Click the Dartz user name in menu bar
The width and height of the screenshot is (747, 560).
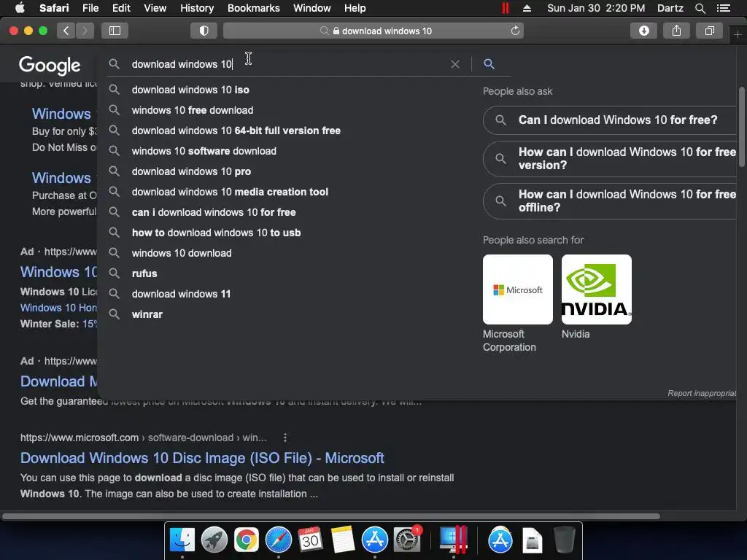click(670, 8)
